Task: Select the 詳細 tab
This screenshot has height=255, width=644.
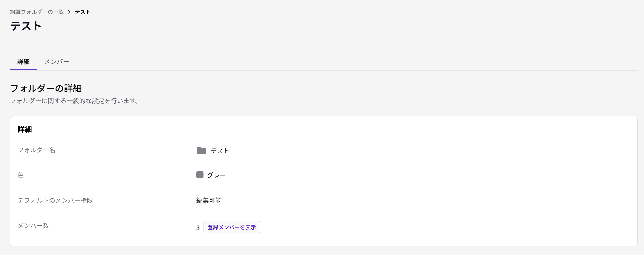Action: pyautogui.click(x=23, y=62)
